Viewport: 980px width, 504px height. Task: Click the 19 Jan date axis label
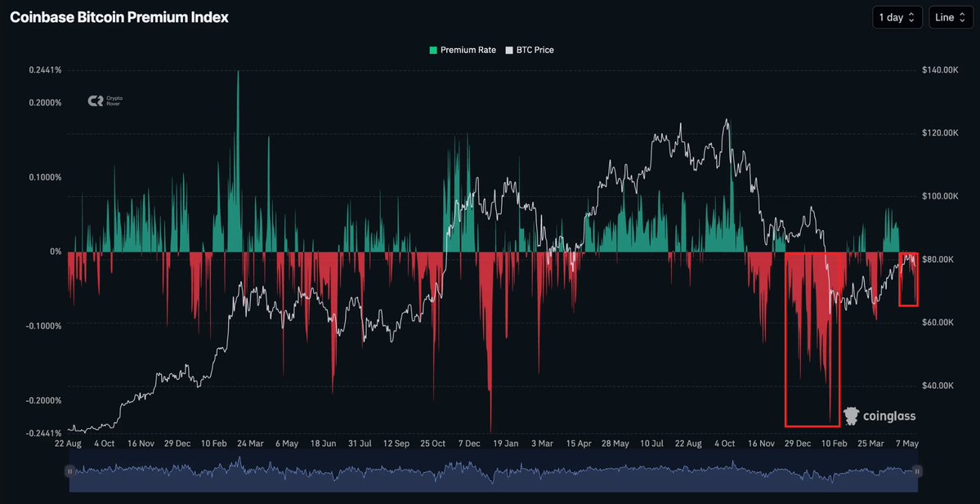click(505, 444)
